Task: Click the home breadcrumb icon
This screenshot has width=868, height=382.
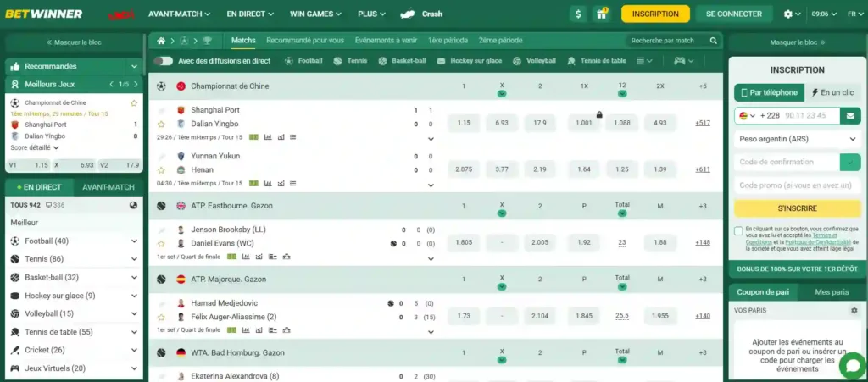Action: tap(161, 41)
